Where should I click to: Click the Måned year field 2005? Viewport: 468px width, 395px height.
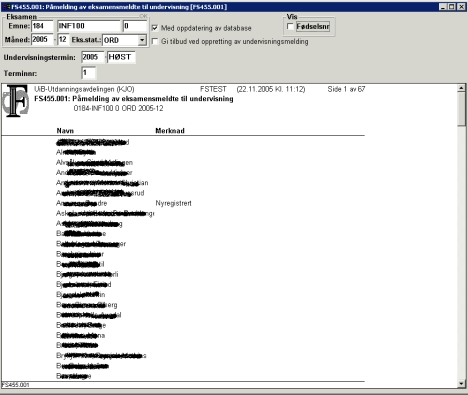(x=42, y=39)
